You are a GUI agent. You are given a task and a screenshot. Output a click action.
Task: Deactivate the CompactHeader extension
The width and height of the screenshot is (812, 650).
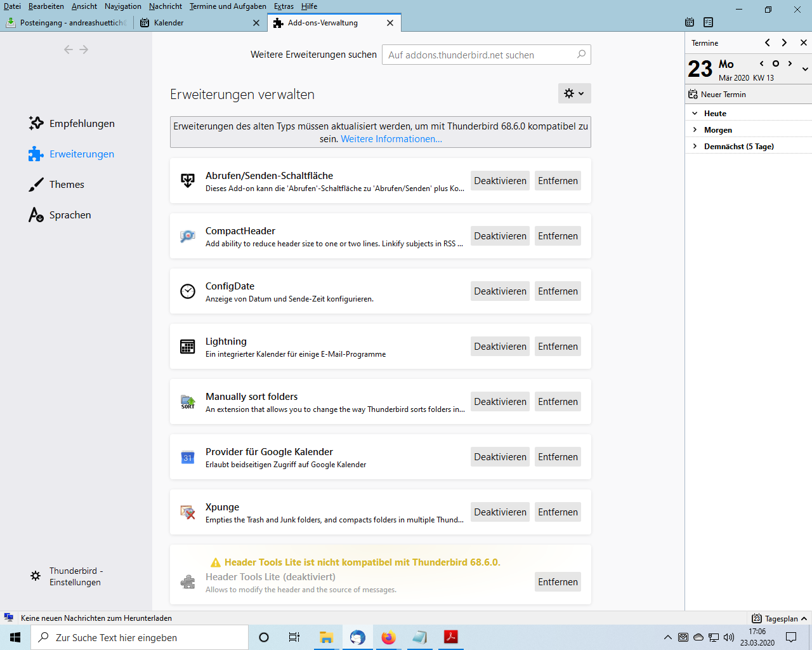point(500,236)
